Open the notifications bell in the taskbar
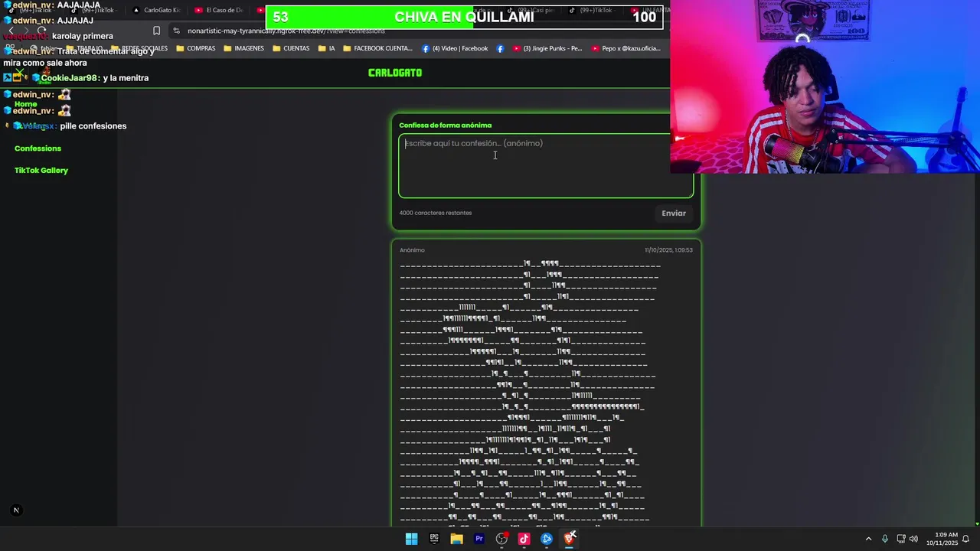 click(x=966, y=539)
